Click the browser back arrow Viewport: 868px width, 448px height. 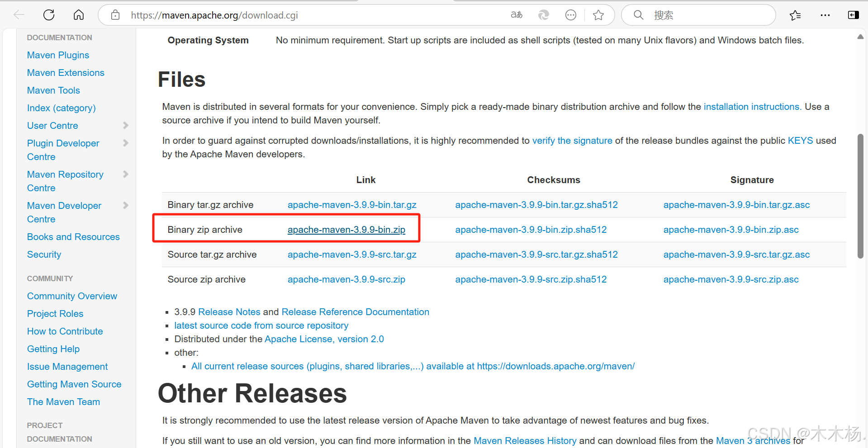tap(19, 15)
